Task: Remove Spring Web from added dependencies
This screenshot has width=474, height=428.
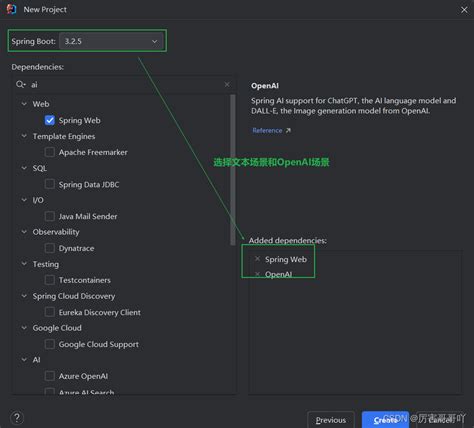Action: coord(257,259)
